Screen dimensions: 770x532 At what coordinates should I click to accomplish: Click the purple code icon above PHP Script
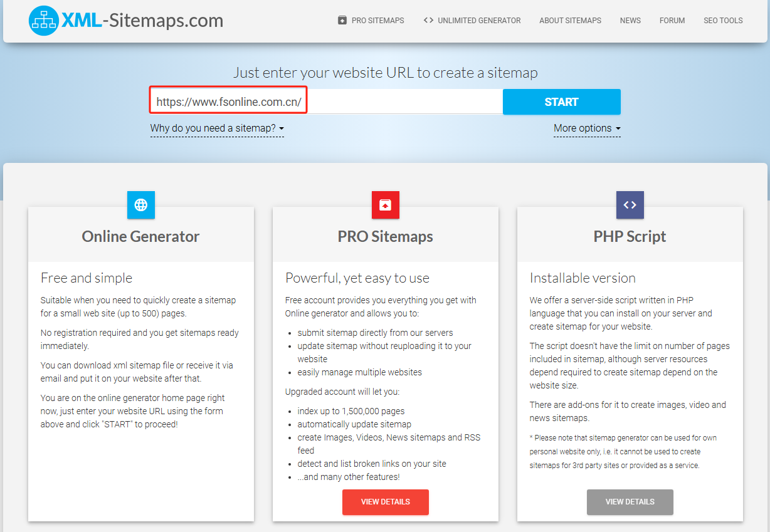tap(630, 205)
